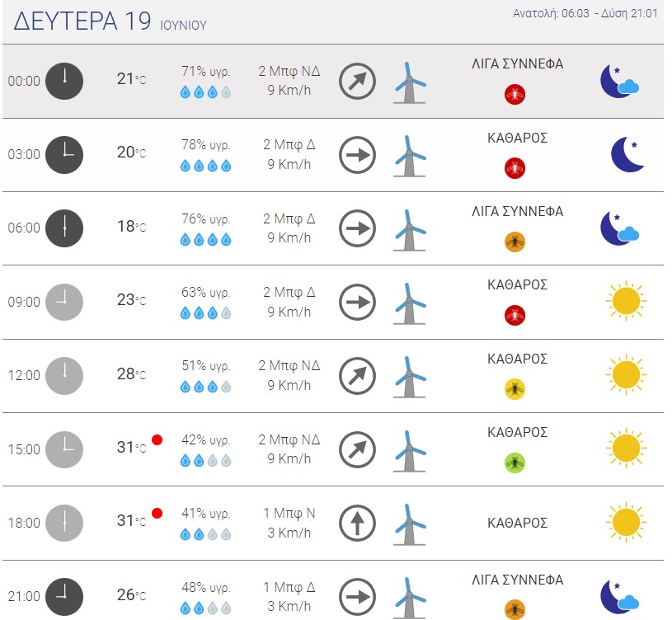Click the sunrise and sunset times text
Viewport: 672px width, 620px height.
pos(585,14)
